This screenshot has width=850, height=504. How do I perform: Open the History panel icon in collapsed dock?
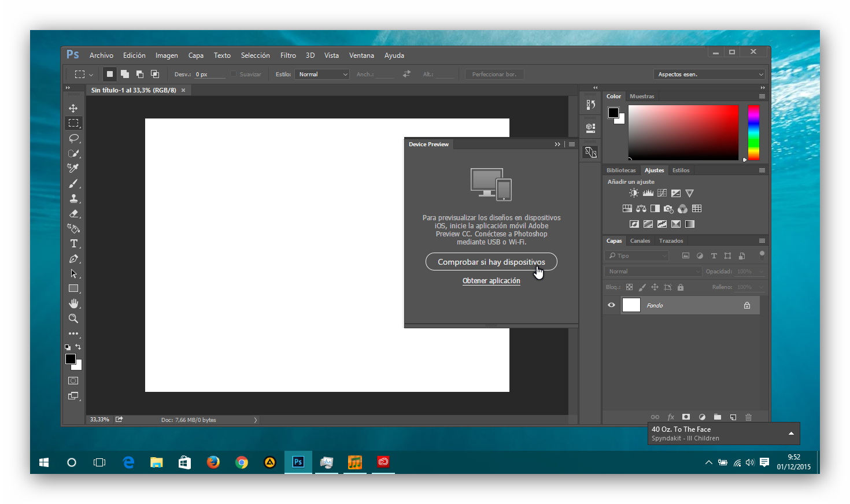click(x=590, y=105)
